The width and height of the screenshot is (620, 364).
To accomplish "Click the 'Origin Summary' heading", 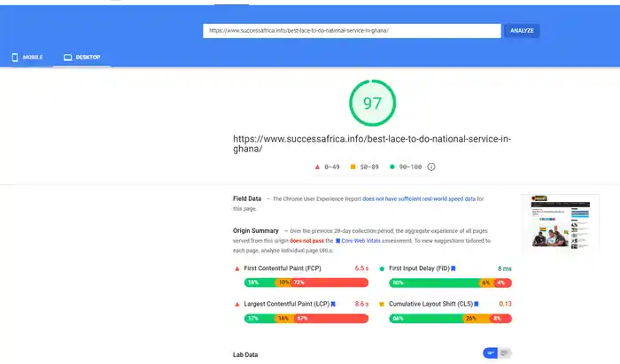I will click(255, 231).
